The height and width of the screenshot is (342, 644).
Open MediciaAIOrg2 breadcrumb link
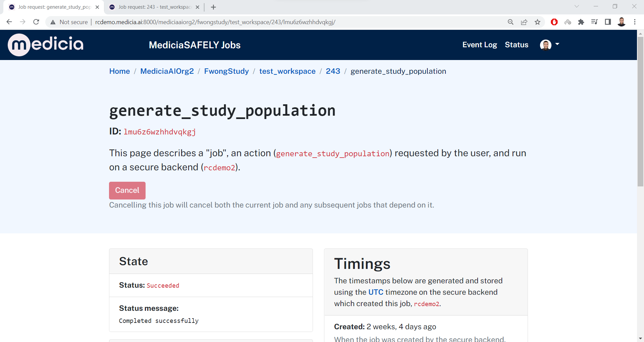[167, 71]
